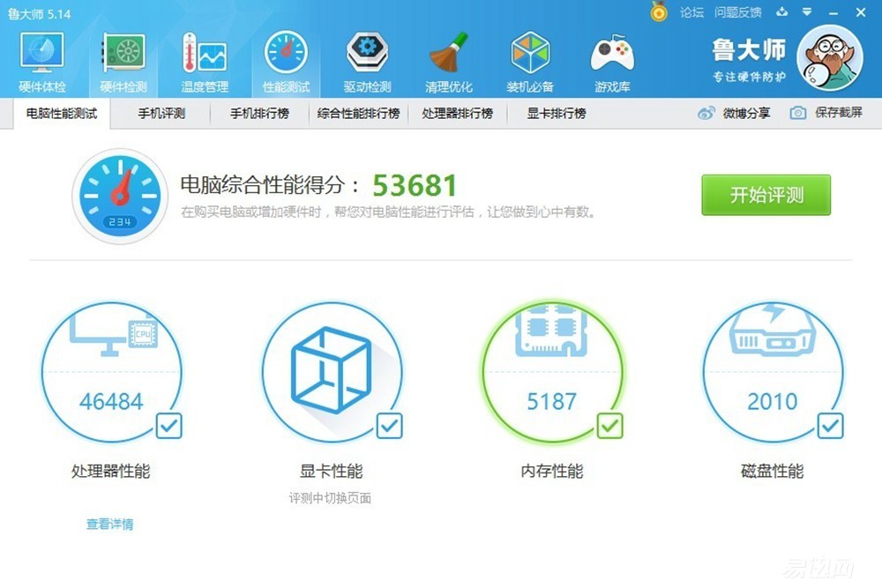Click 保存截屏 save screenshot link
This screenshot has width=882, height=588.
pos(839,113)
